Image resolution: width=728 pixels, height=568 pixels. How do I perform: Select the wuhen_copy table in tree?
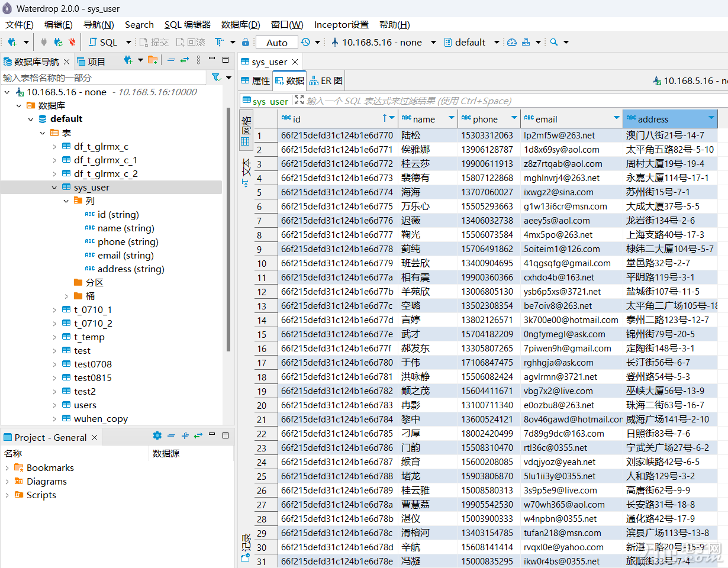[95, 418]
